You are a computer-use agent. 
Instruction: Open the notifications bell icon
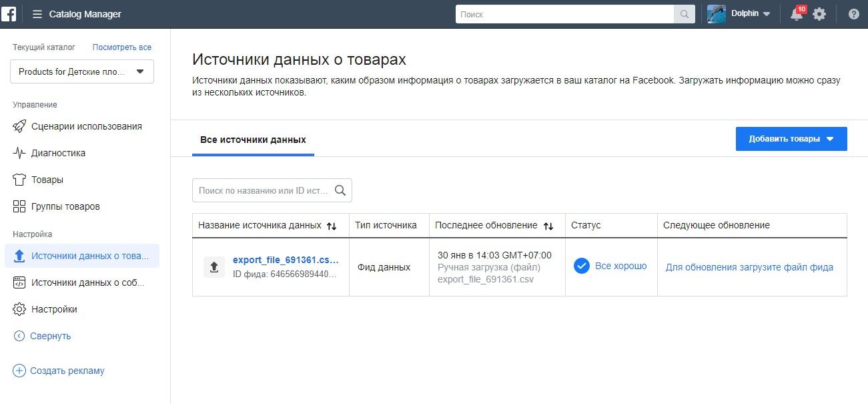797,14
